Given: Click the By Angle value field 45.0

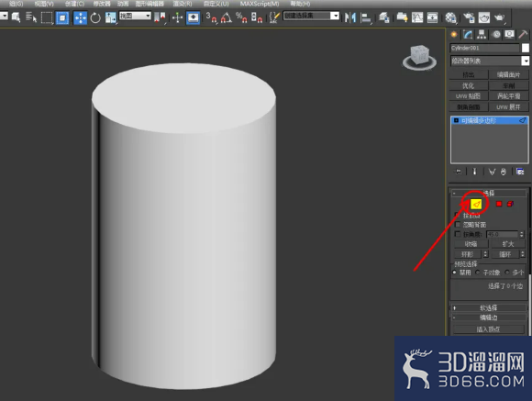Looking at the screenshot, I should coord(502,234).
